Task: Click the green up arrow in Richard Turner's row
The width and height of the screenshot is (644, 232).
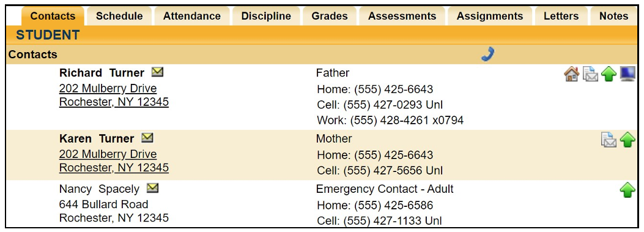Action: pyautogui.click(x=609, y=75)
